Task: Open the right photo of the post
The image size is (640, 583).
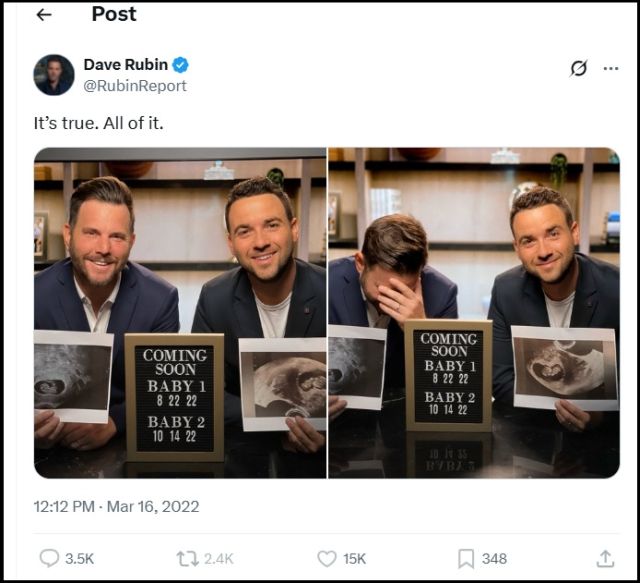Action: [x=474, y=313]
